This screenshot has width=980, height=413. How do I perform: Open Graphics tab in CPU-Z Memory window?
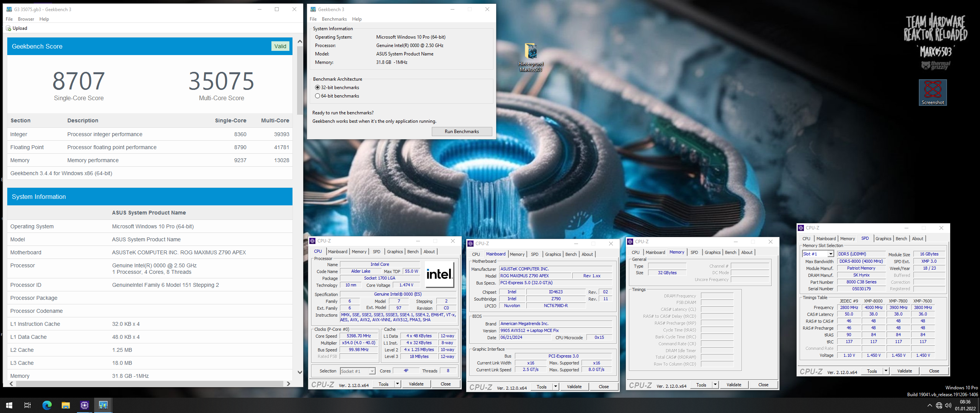coord(712,252)
